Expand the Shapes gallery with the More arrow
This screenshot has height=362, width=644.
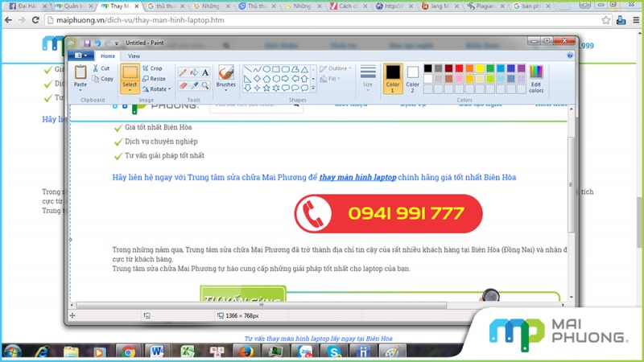pyautogui.click(x=313, y=88)
